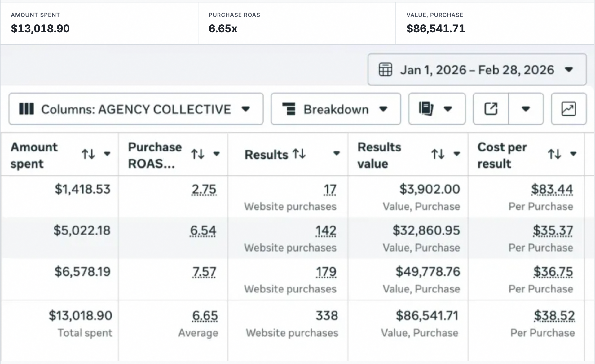Click the export share icon button

click(x=491, y=109)
